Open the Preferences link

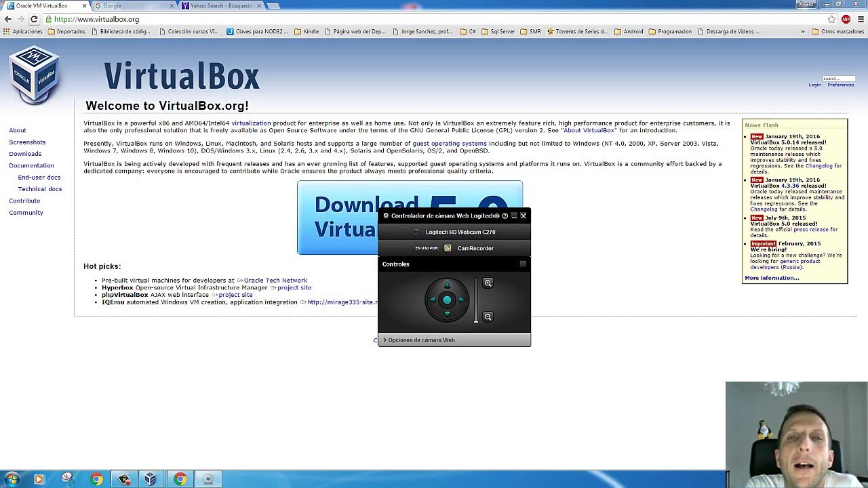pos(840,85)
